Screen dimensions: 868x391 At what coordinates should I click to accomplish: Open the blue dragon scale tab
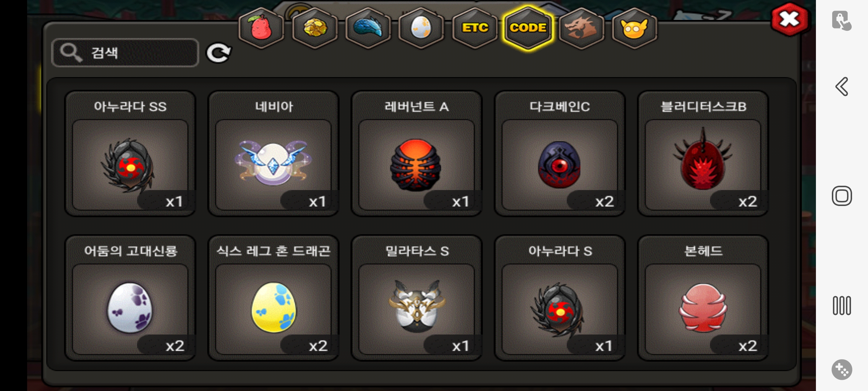pos(368,28)
